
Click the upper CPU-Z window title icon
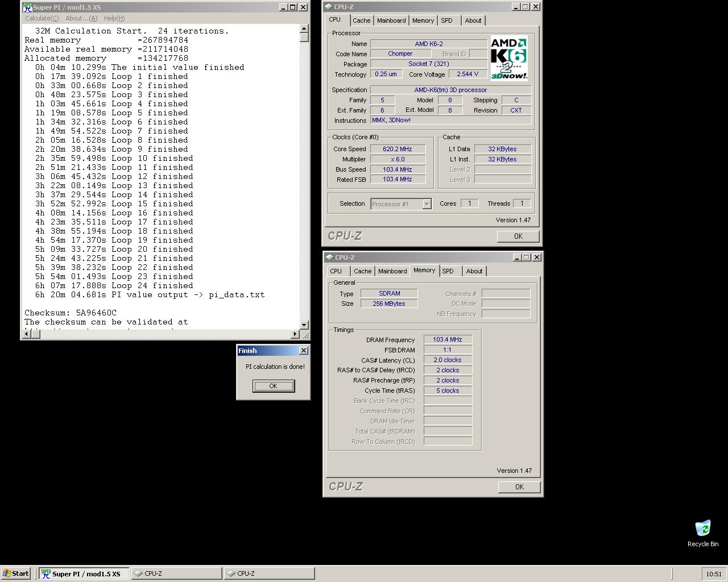pyautogui.click(x=329, y=7)
